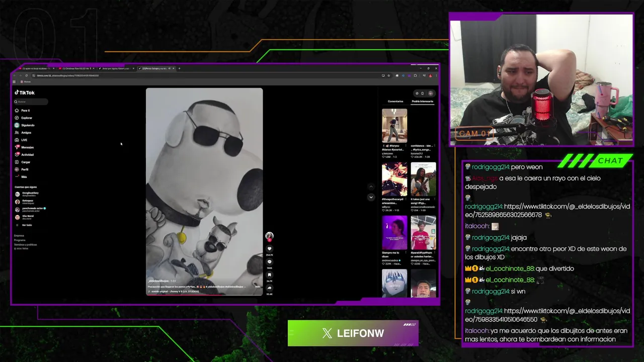Open Siguiendo feed in sidebar
This screenshot has width=644, height=362.
pos(25,125)
